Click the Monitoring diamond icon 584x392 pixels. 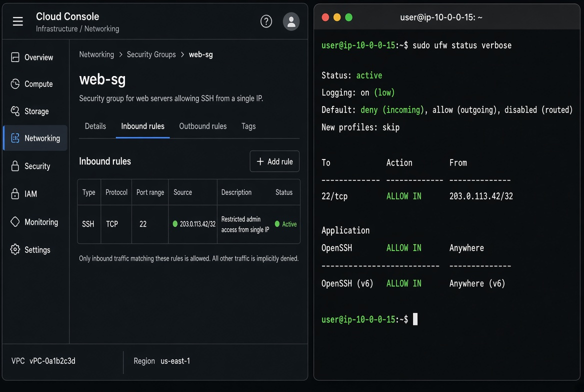(15, 221)
